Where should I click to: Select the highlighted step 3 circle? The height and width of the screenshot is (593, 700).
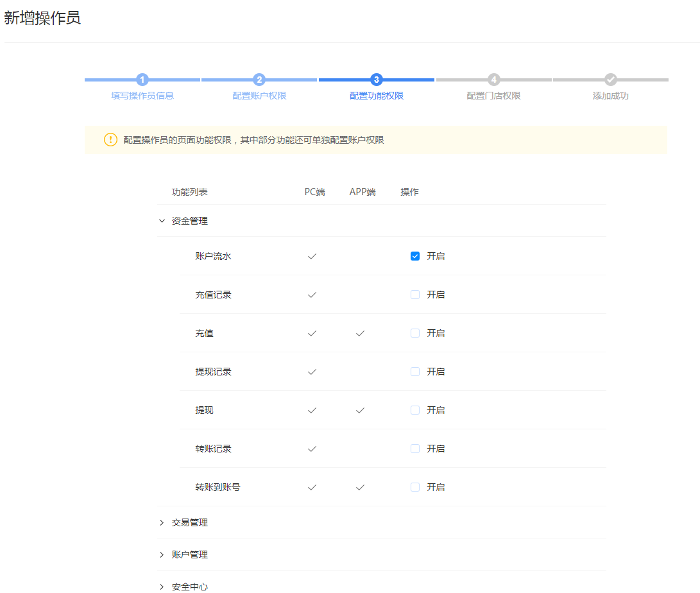pyautogui.click(x=376, y=80)
